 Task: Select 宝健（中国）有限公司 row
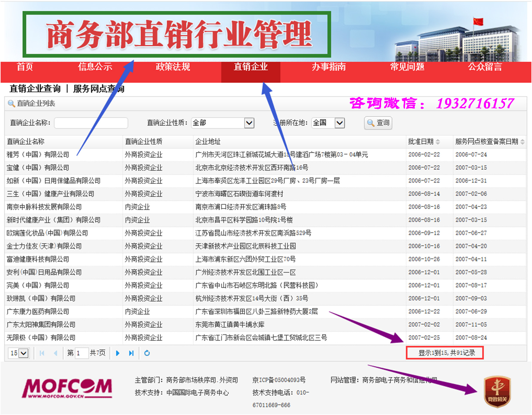click(x=266, y=168)
